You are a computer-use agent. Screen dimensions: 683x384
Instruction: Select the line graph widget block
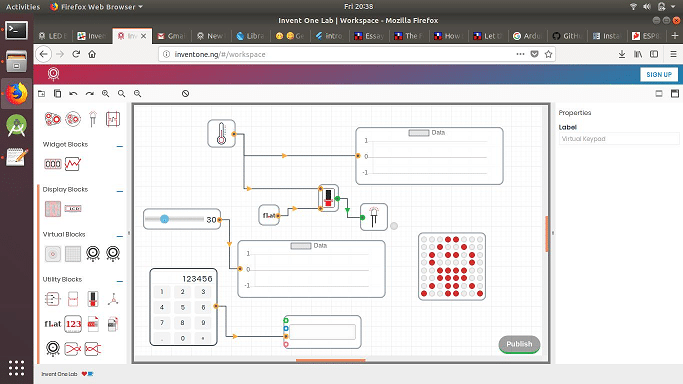[x=73, y=164]
